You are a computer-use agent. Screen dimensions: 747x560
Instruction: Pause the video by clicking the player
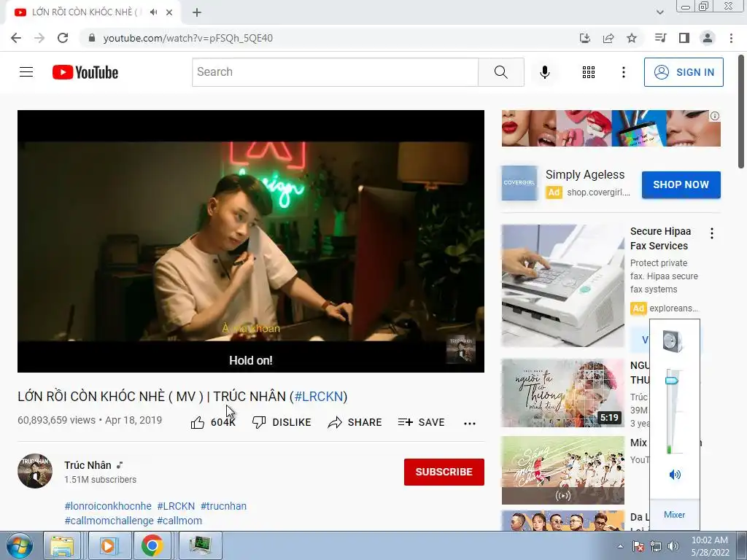[251, 241]
